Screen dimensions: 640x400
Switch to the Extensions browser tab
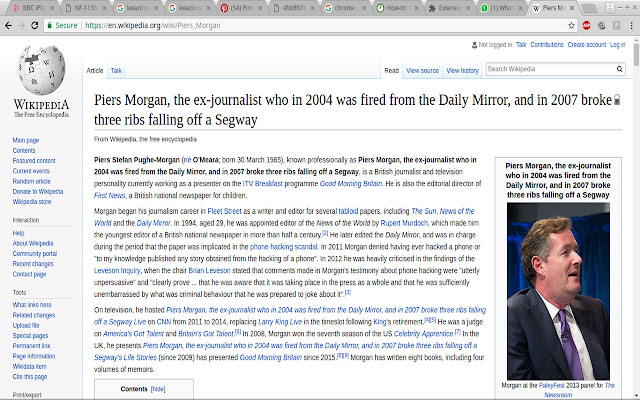449,8
